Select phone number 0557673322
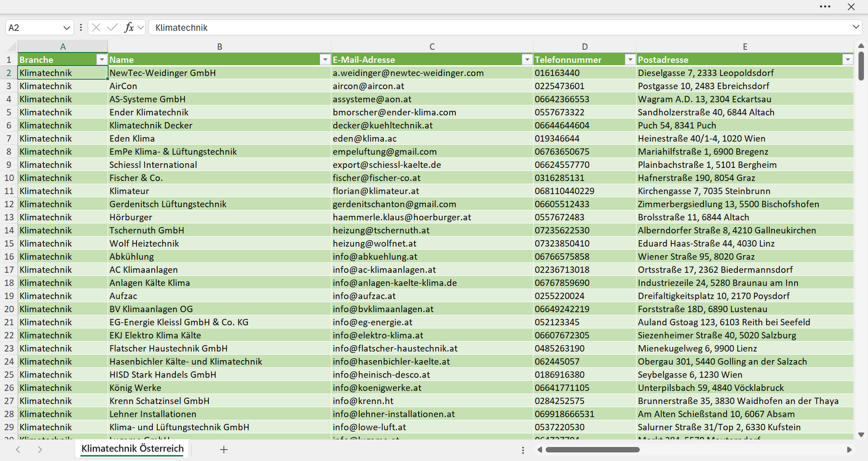Image resolution: width=868 pixels, height=461 pixels. click(584, 112)
